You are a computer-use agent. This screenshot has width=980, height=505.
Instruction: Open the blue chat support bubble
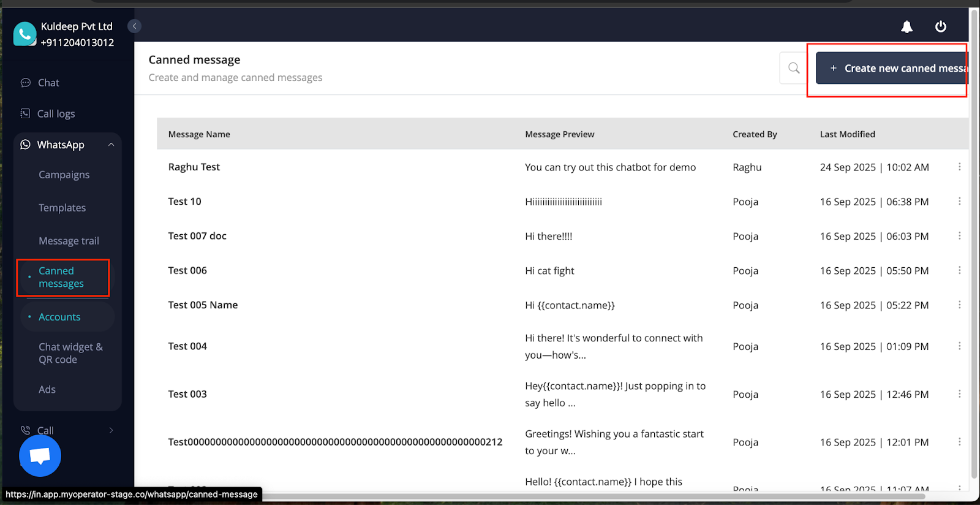(40, 455)
